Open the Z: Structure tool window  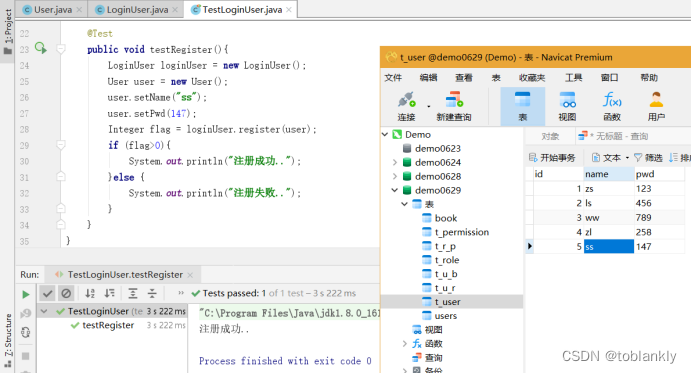tap(8, 340)
